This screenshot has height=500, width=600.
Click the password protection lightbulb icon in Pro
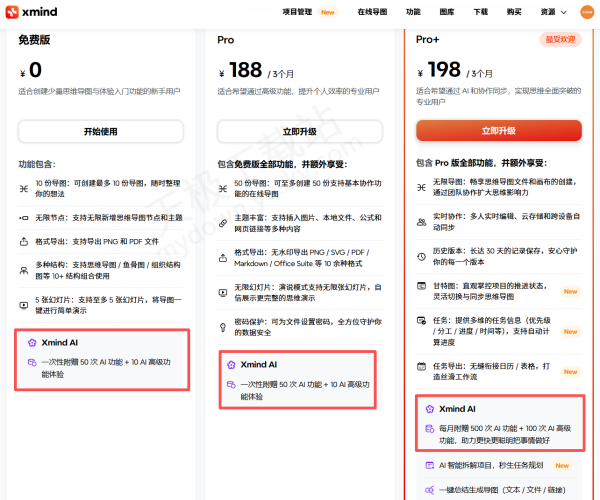point(226,325)
